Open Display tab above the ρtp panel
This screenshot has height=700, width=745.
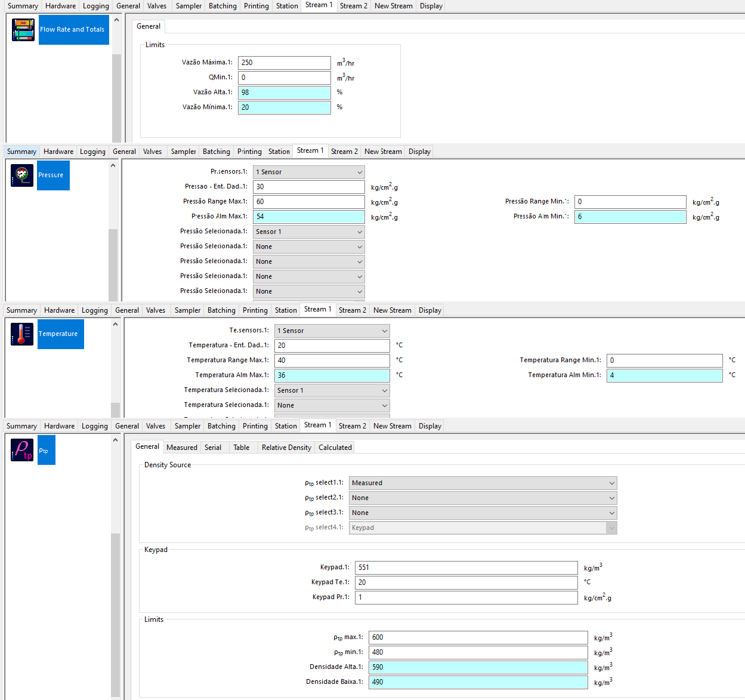[x=430, y=426]
